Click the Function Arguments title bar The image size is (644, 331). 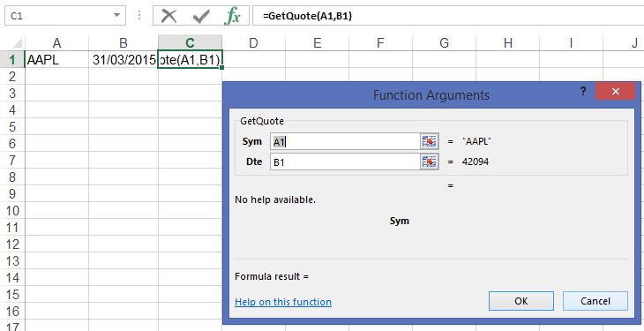[431, 95]
